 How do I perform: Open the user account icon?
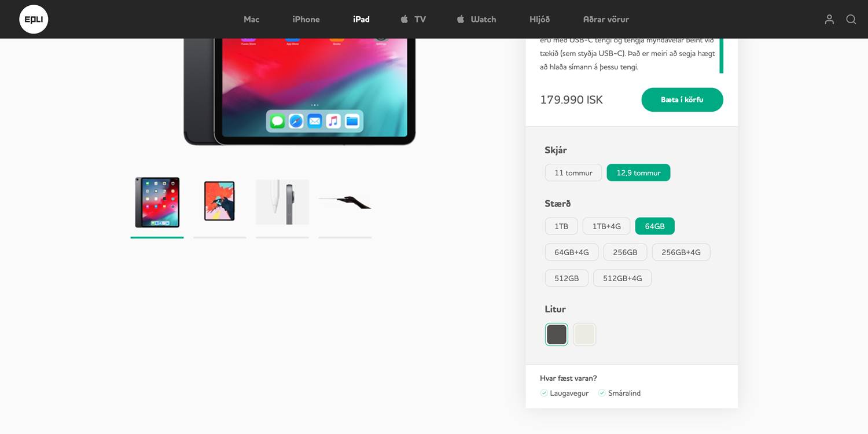pos(829,19)
